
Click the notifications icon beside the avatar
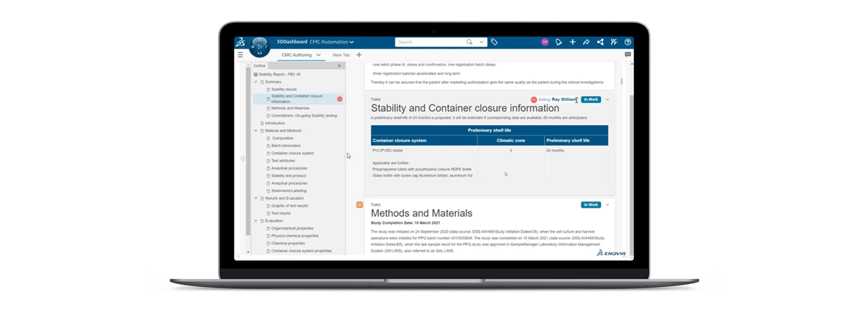point(559,42)
